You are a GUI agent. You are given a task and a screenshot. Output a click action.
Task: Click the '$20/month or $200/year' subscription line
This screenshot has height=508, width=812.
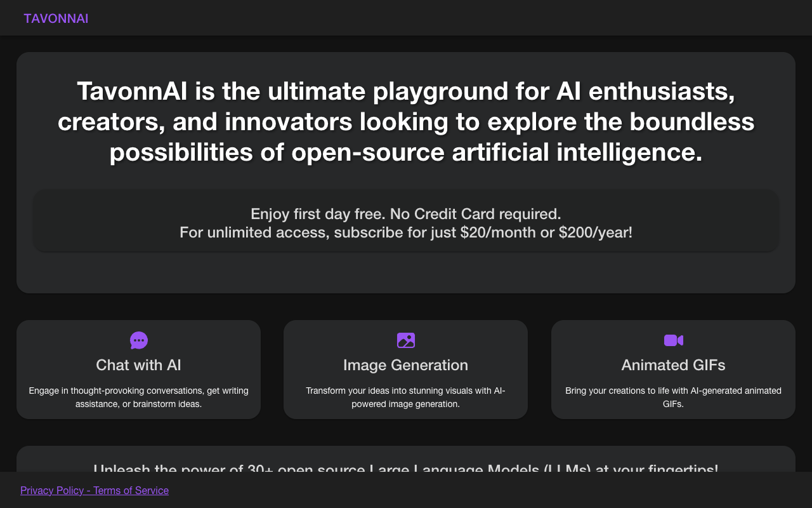tap(406, 232)
